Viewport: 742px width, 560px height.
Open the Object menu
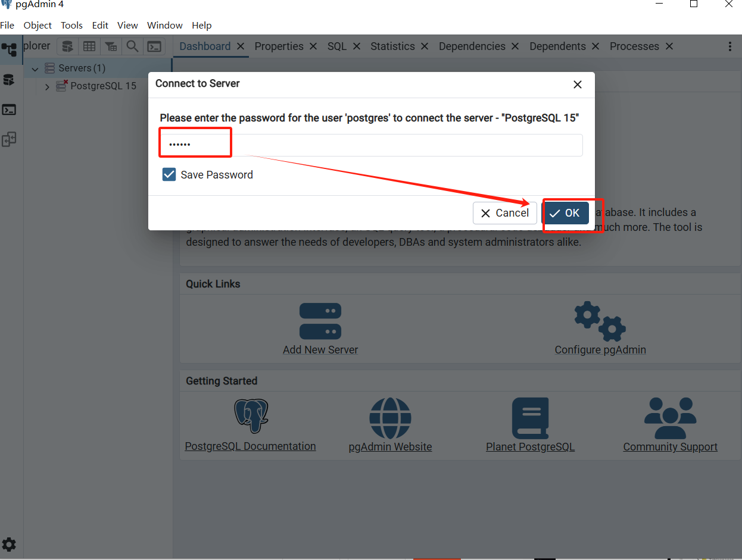click(38, 25)
